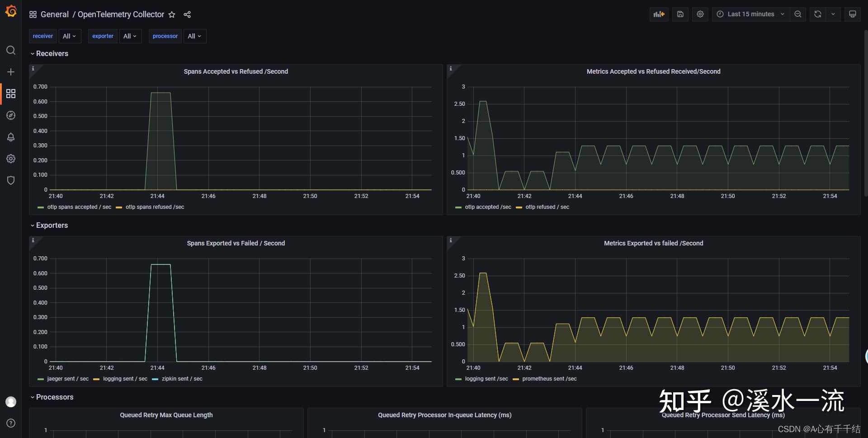Collapse the Receivers row
The width and height of the screenshot is (868, 438).
point(52,53)
